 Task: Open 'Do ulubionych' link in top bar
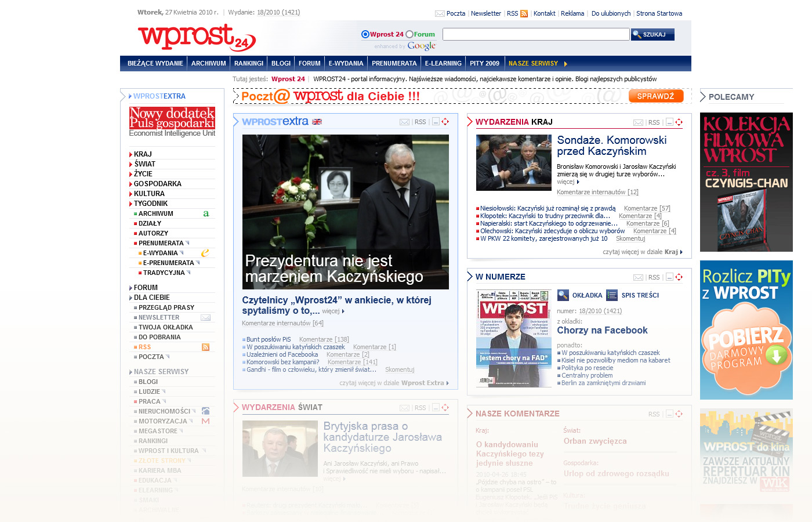[x=611, y=13]
